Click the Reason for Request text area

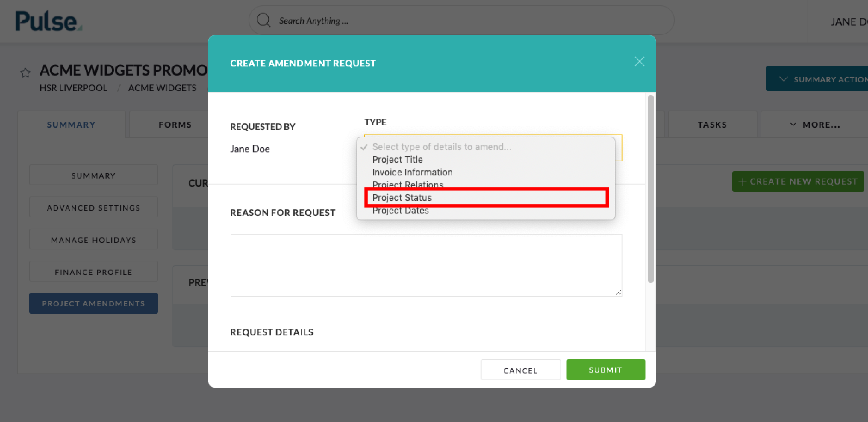coord(426,265)
